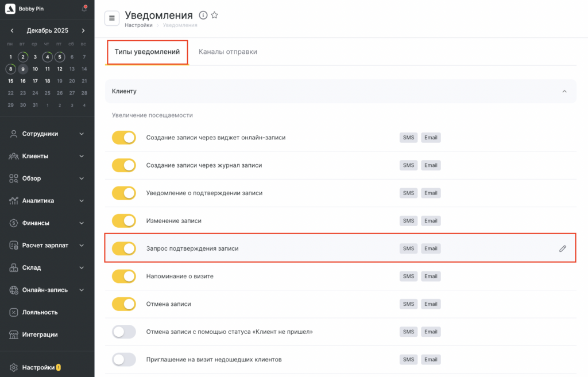Open the hamburger menu button
The image size is (588, 377).
(x=111, y=18)
